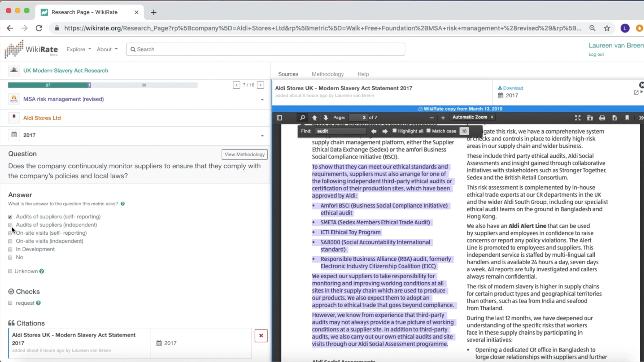Check the Unknown checkbox
644x362 pixels.
10,271
